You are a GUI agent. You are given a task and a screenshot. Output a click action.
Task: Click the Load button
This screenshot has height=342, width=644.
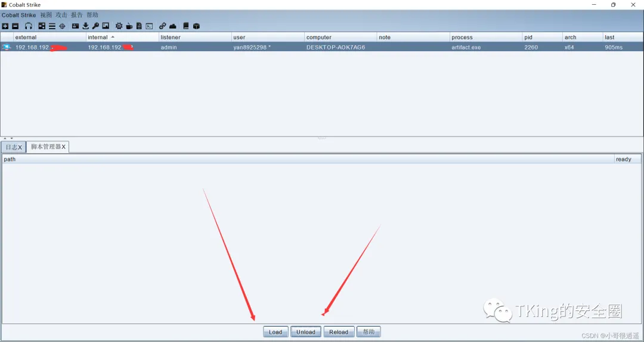[x=275, y=332]
